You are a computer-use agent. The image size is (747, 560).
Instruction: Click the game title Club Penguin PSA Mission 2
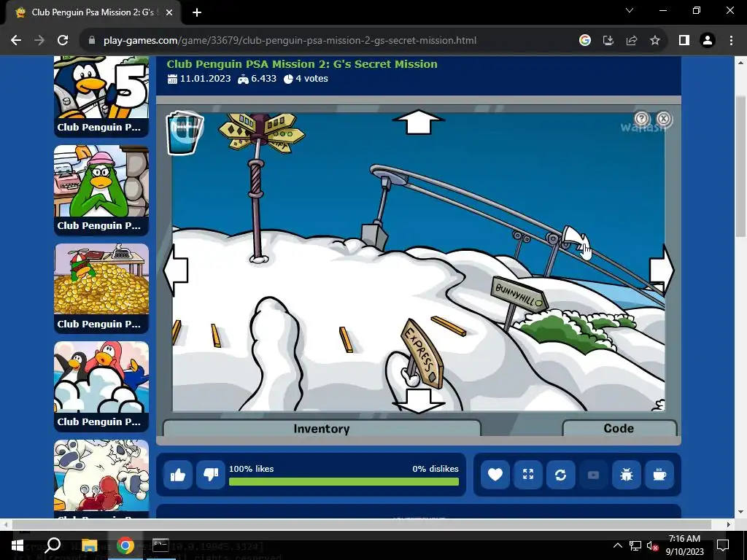[x=302, y=64]
